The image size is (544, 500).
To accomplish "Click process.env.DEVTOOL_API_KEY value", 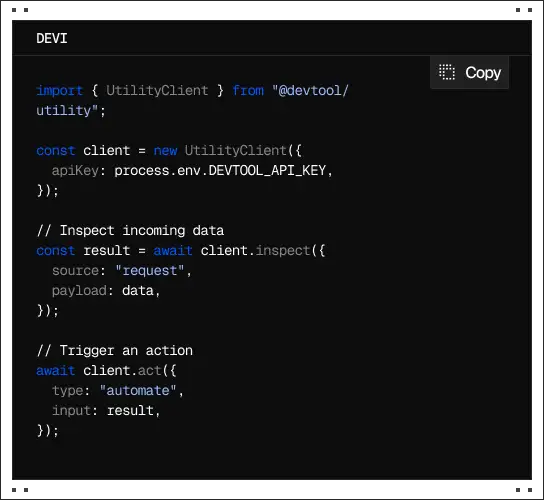I will tap(220, 171).
